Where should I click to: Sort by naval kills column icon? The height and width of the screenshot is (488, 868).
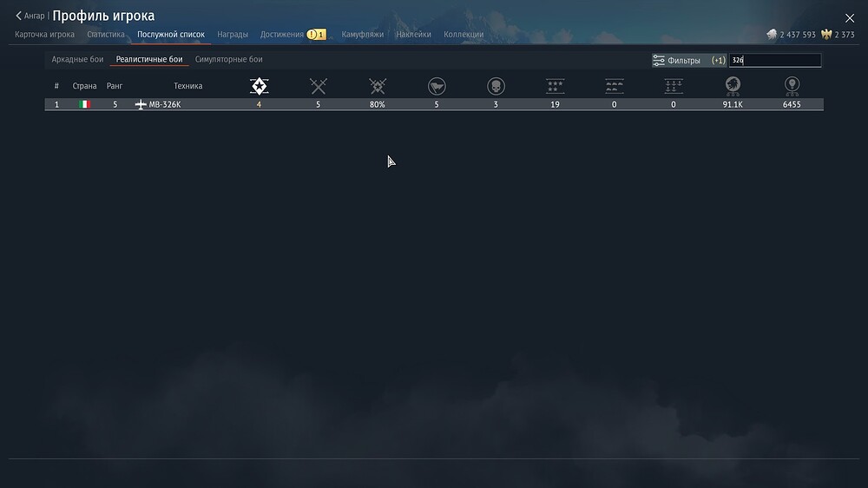[x=674, y=86]
